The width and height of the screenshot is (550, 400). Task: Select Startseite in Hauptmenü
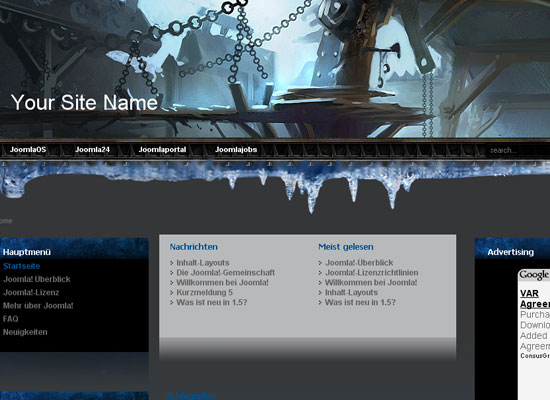click(x=22, y=266)
